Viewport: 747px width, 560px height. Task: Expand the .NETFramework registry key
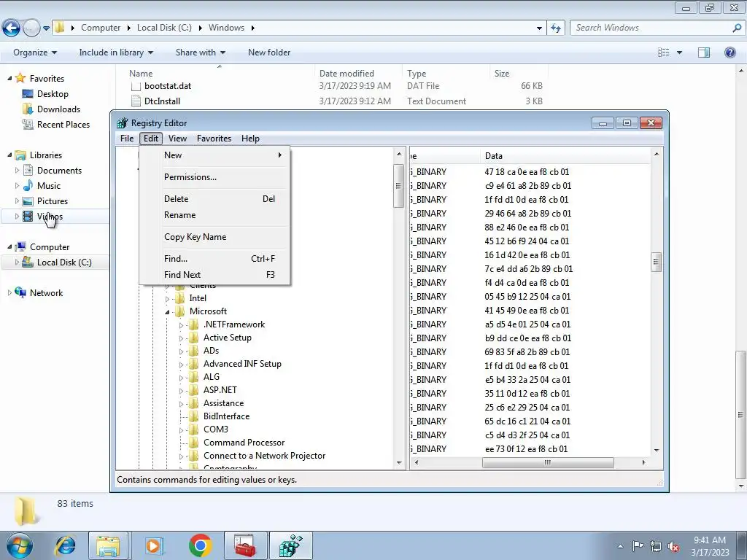coord(181,325)
